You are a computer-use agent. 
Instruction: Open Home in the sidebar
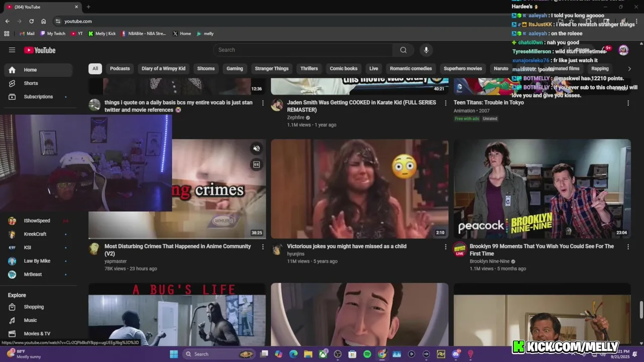click(x=38, y=70)
